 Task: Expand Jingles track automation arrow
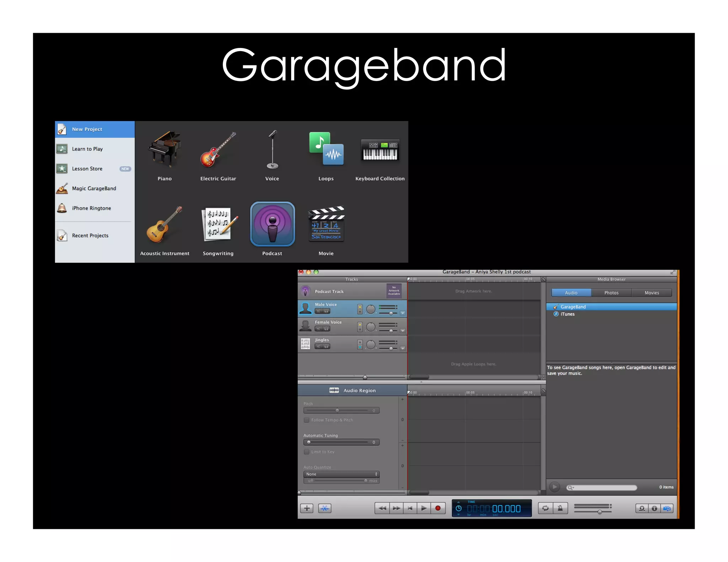[x=402, y=348]
